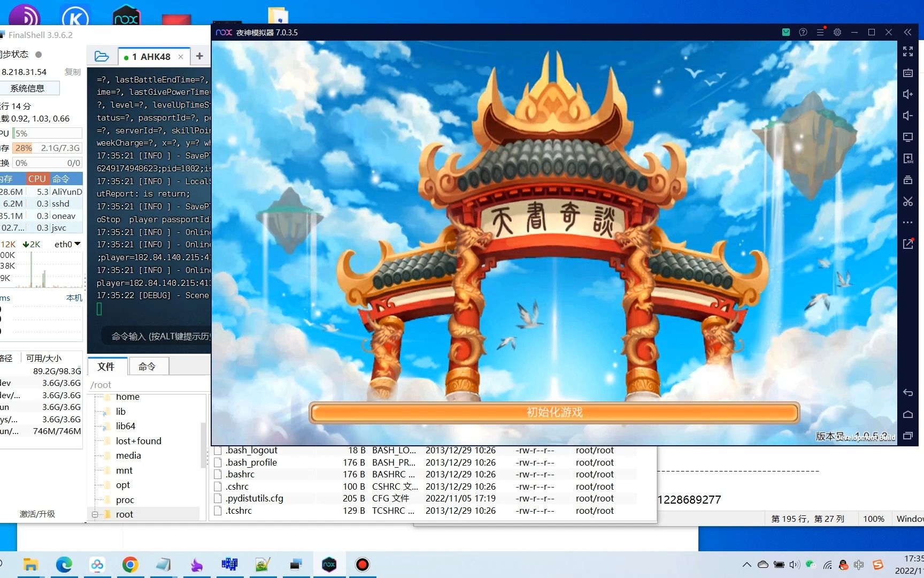The height and width of the screenshot is (578, 924).
Task: Open FinalShell folder connection manager icon
Action: [102, 56]
